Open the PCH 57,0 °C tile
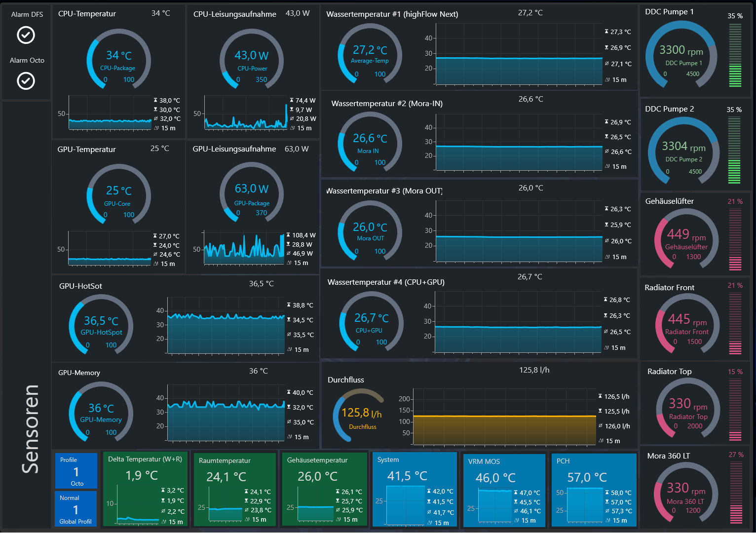 click(x=594, y=491)
